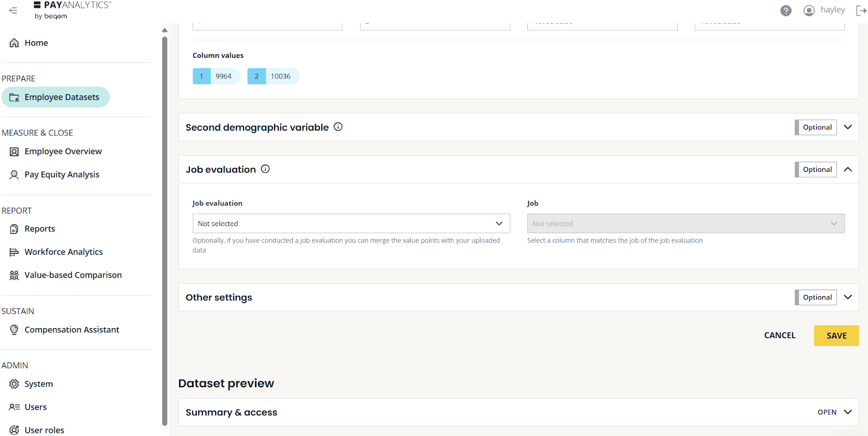The height and width of the screenshot is (436, 868).
Task: Open Workforce Analytics report
Action: click(x=63, y=252)
